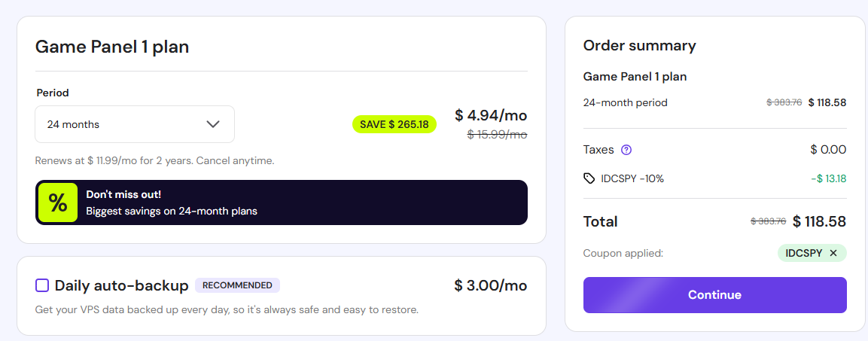Click the IDCSPY -10% discount line
The image size is (868, 341).
[x=632, y=178]
